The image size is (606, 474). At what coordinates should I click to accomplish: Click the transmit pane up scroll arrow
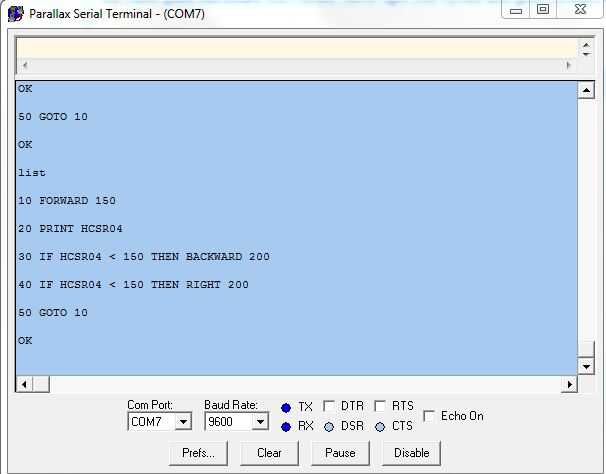tap(586, 44)
